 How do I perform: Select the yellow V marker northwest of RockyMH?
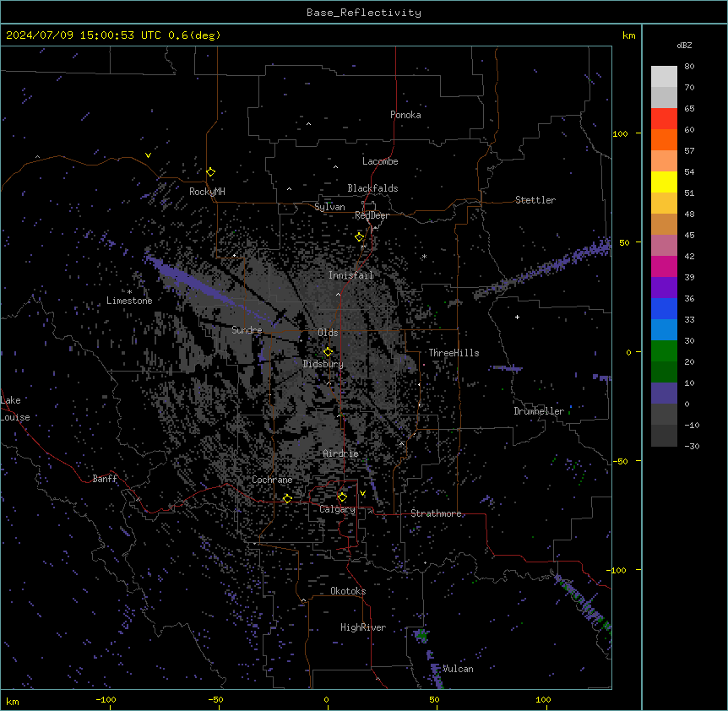pyautogui.click(x=148, y=155)
